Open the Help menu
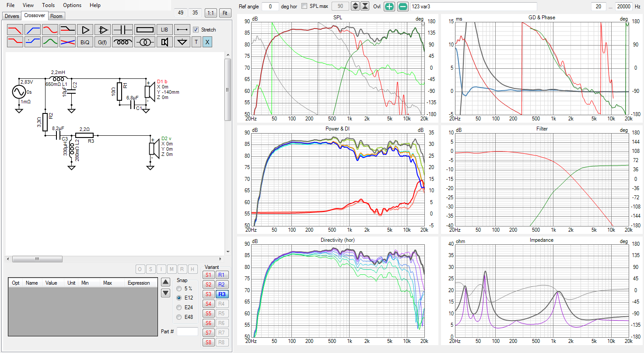Viewport: 644px width, 353px height. tap(95, 5)
